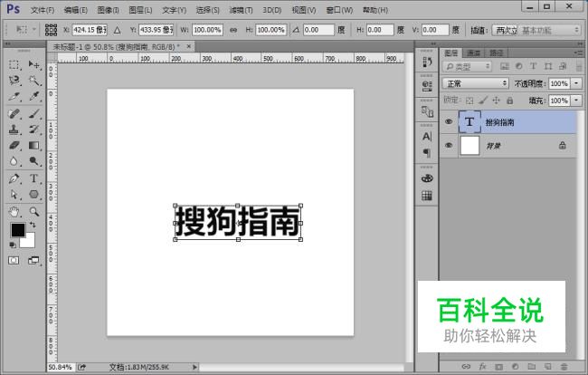Open the Layers panel flyout menu

(578, 53)
